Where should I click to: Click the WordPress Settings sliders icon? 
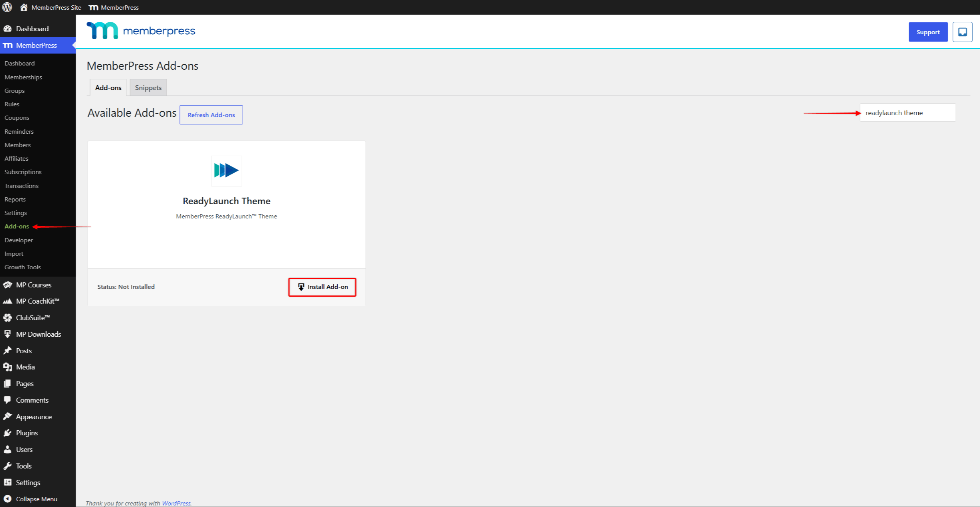[7, 482]
